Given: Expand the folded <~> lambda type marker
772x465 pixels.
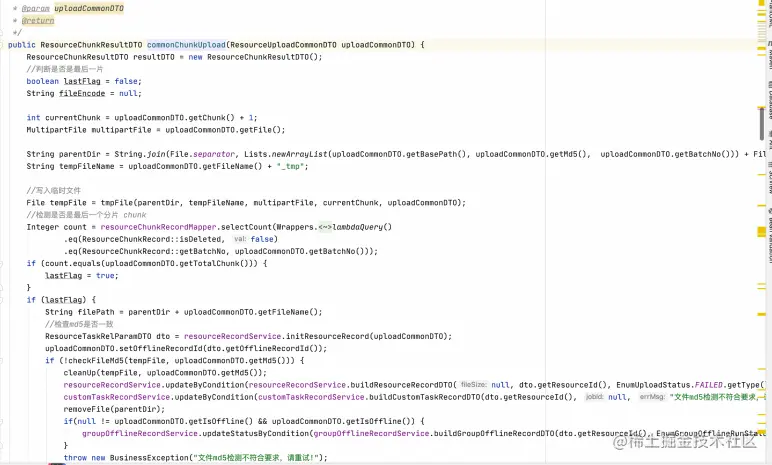Looking at the screenshot, I should pyautogui.click(x=325, y=227).
